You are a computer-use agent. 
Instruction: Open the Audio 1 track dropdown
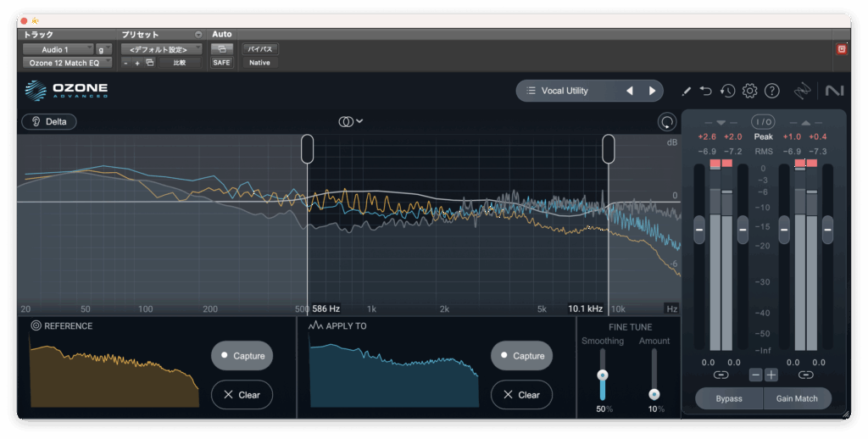click(x=58, y=49)
